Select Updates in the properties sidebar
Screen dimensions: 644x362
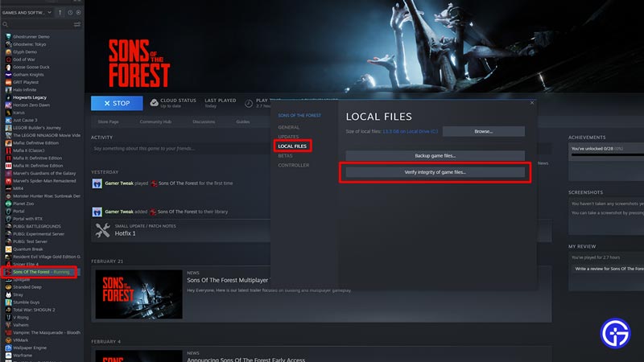(x=288, y=137)
